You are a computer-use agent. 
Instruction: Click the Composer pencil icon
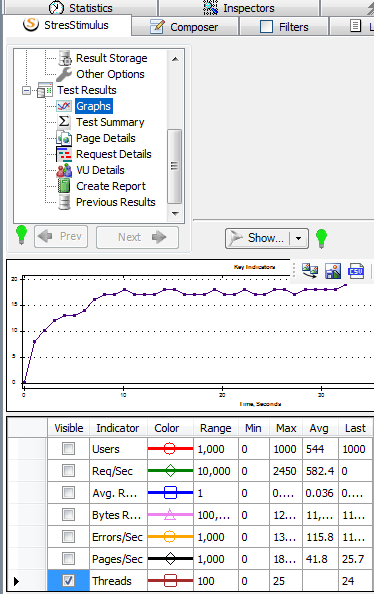(157, 27)
